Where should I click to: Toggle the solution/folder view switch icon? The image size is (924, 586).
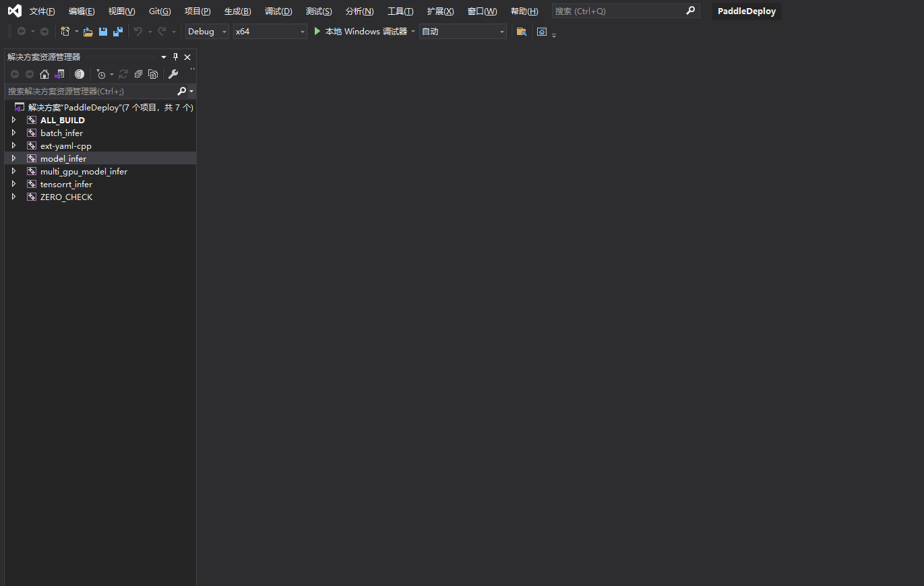tap(60, 74)
